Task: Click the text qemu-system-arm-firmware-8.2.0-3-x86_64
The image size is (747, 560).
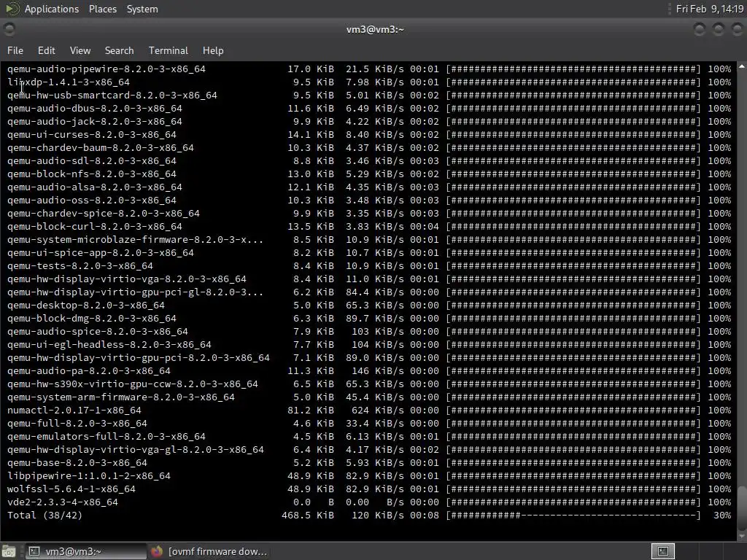Action: [x=121, y=397]
